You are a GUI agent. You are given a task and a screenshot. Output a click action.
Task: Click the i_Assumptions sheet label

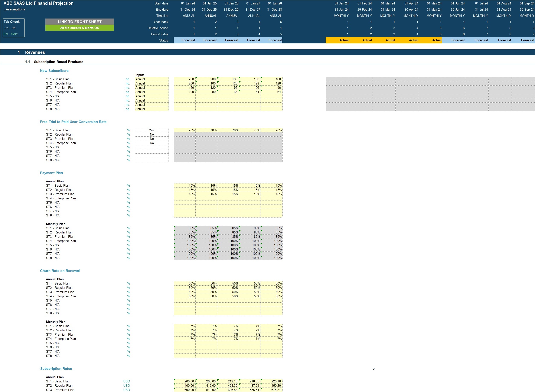click(14, 9)
